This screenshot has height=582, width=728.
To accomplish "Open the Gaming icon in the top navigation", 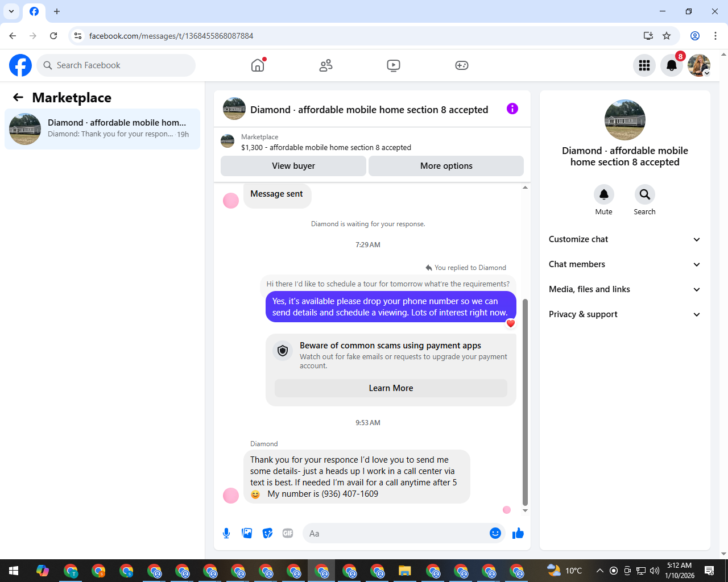I will 462,65.
